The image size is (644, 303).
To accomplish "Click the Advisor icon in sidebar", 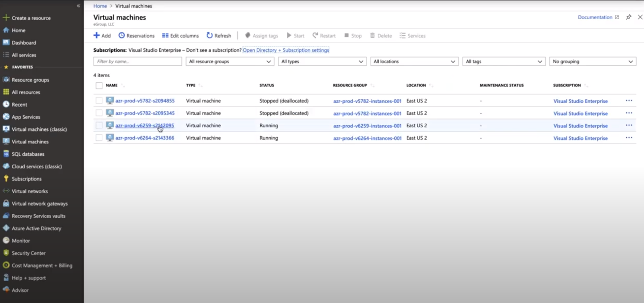I will (6, 290).
